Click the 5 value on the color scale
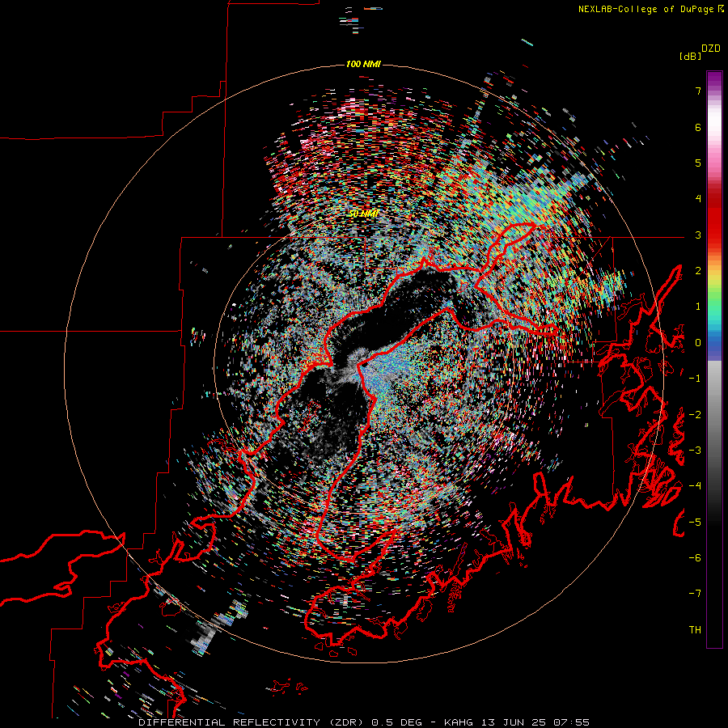 point(698,163)
